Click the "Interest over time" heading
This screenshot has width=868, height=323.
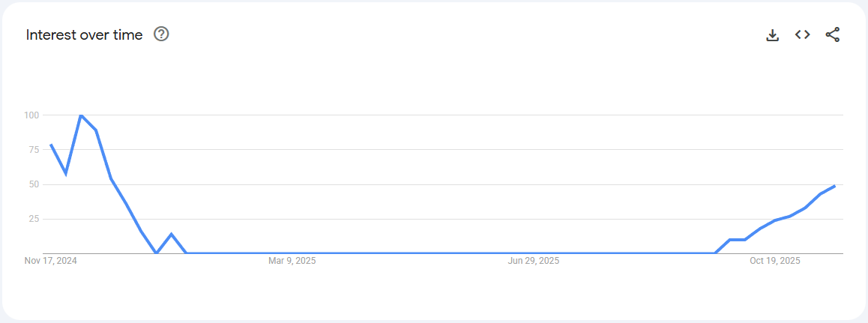coord(84,35)
